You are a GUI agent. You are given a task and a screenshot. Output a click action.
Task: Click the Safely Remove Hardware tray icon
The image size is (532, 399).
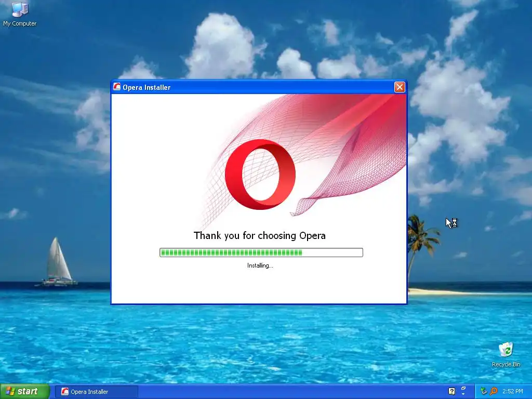coord(484,391)
